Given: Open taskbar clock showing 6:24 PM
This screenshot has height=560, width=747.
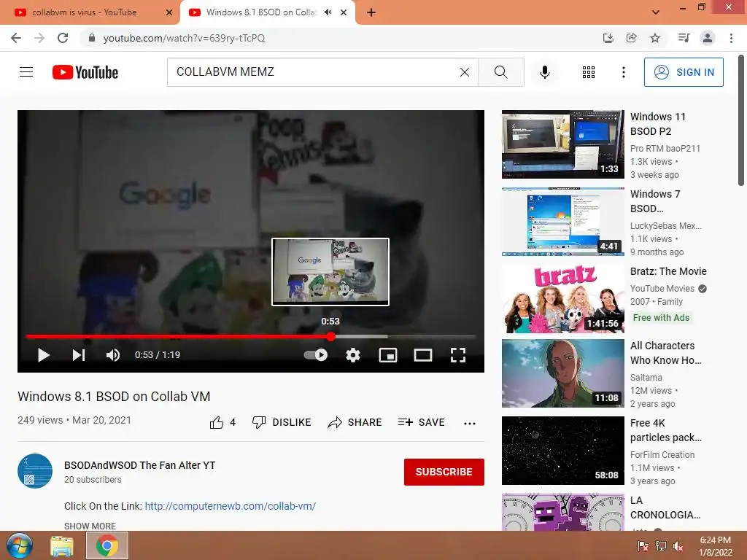Looking at the screenshot, I should coord(715,546).
